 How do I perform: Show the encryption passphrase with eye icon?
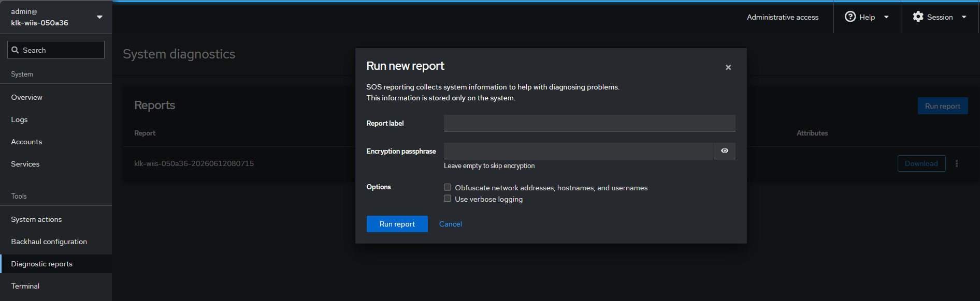(x=724, y=151)
